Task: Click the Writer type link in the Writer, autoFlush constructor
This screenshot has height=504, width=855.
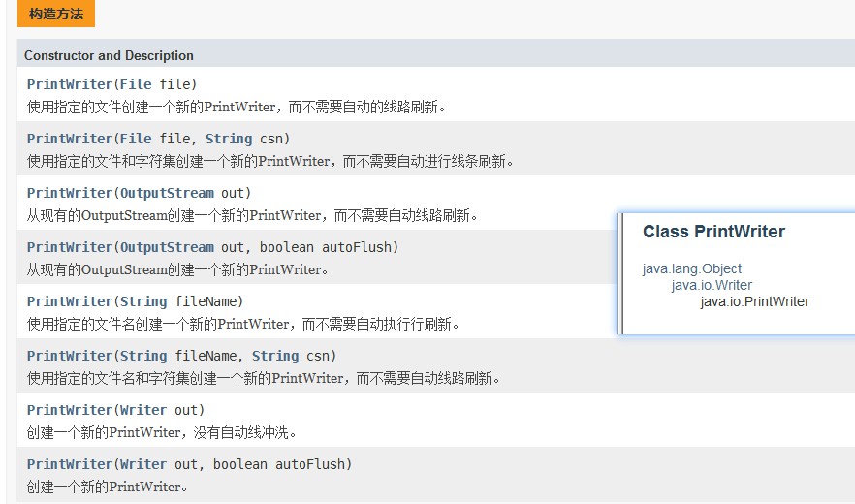Action: click(x=143, y=464)
